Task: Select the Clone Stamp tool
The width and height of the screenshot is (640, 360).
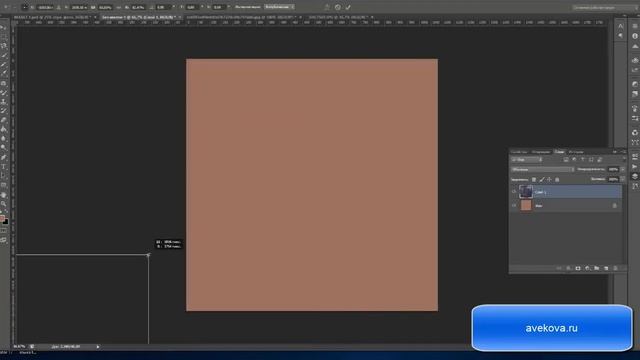Action: [4, 101]
